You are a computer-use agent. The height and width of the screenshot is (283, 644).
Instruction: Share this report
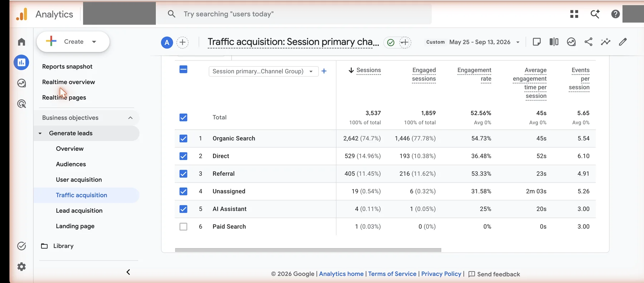tap(588, 42)
